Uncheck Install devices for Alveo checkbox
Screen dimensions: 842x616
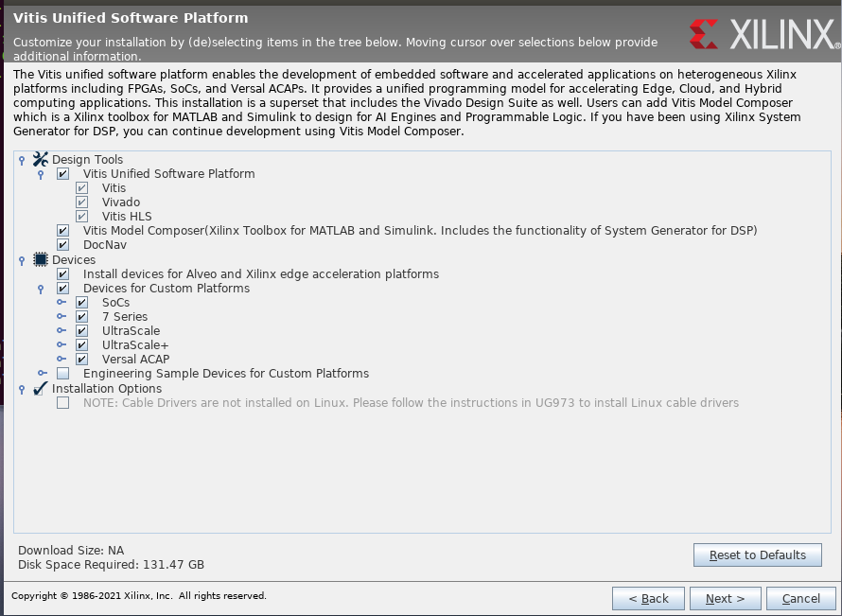coord(62,273)
